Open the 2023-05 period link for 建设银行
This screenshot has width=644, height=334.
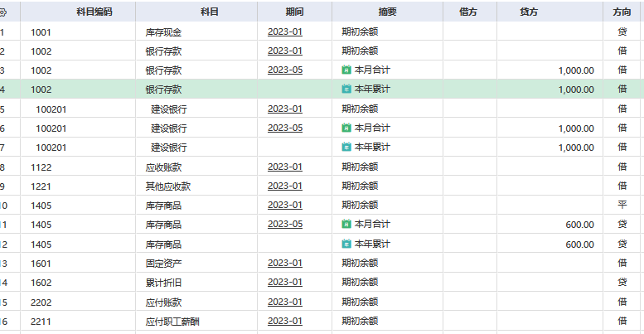point(285,128)
